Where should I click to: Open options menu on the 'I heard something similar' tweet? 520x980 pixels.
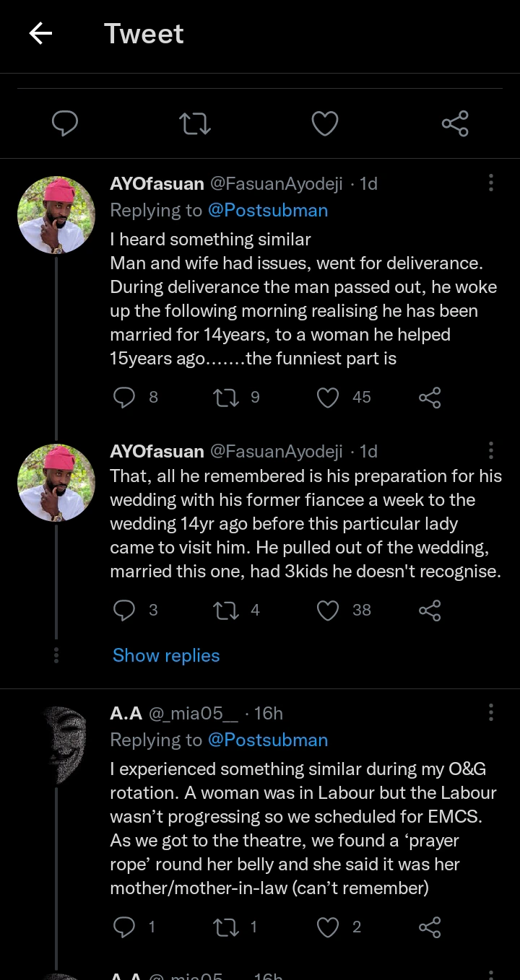point(491,183)
